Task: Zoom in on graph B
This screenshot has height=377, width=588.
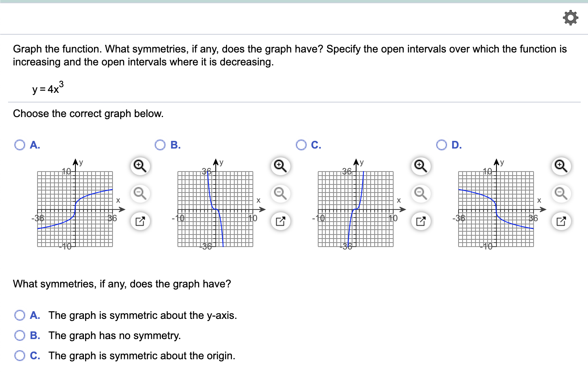Action: coord(280,165)
